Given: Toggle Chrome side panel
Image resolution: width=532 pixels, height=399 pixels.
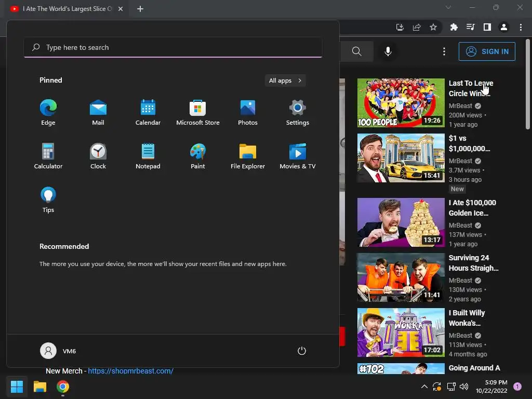Looking at the screenshot, I should tap(487, 27).
